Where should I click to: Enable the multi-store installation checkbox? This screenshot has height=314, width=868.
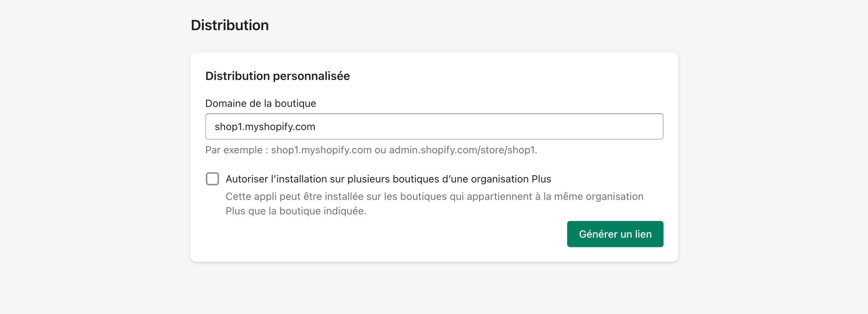point(212,179)
